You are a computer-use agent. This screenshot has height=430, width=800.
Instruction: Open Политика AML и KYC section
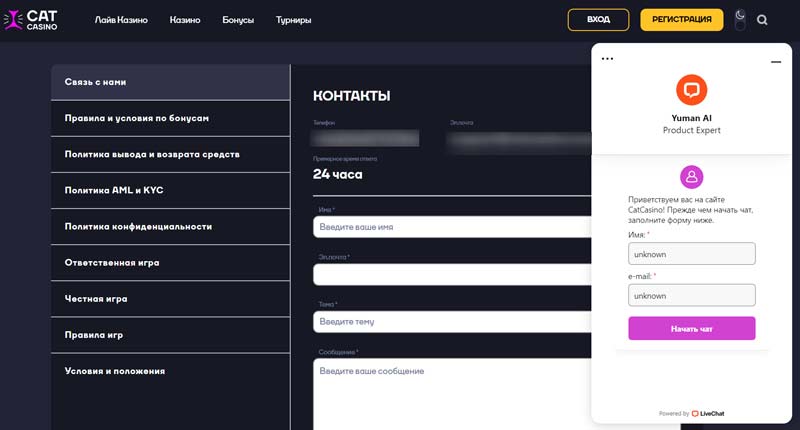[x=170, y=190]
